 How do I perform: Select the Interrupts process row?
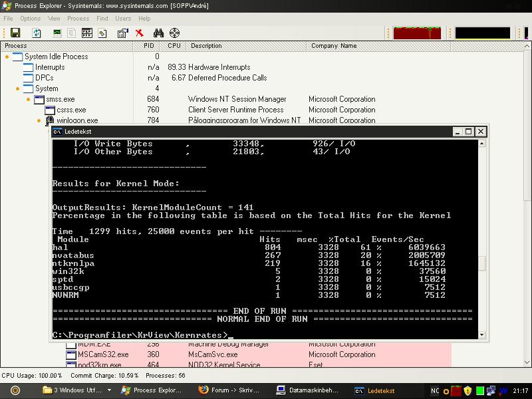[225, 67]
